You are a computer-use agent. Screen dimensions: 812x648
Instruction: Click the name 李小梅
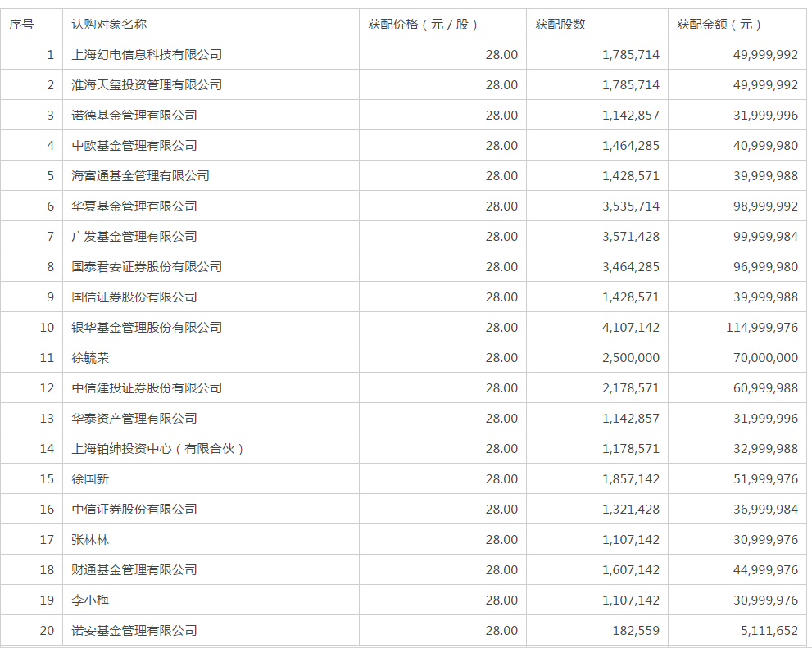coord(90,600)
